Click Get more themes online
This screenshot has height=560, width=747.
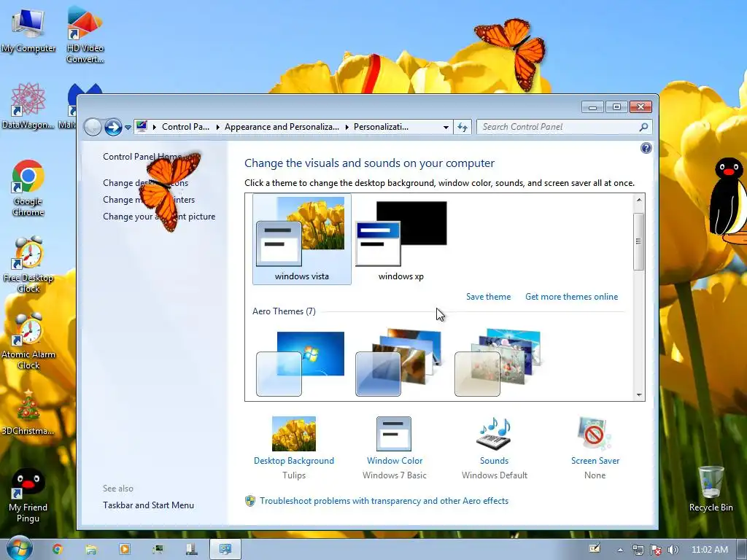[571, 297]
